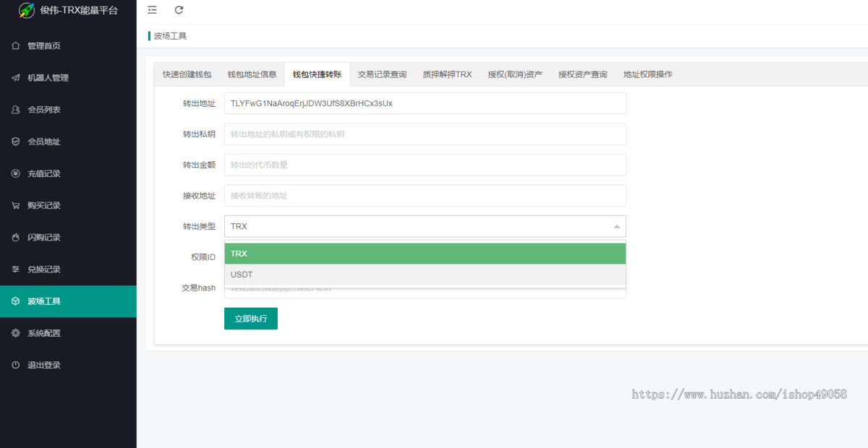Click the 转出类型 field label
The image size is (868, 448).
[x=199, y=226]
